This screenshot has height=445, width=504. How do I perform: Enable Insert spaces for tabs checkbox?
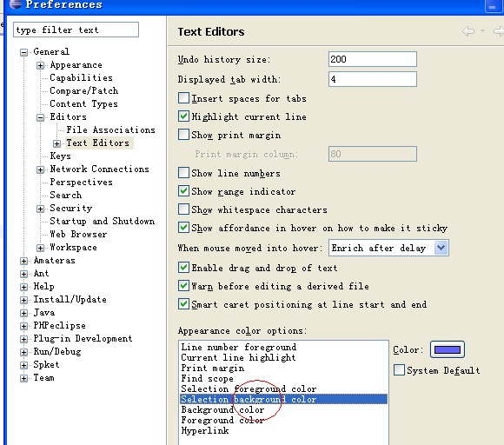(x=184, y=97)
